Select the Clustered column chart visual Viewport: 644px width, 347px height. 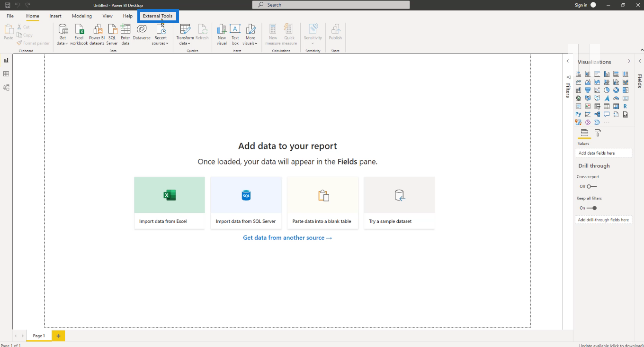pyautogui.click(x=607, y=74)
